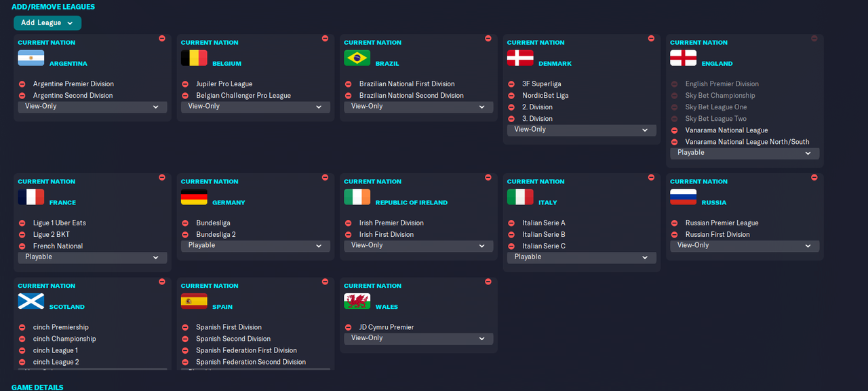Open Argentina View-Only mode dropdown

tap(92, 107)
